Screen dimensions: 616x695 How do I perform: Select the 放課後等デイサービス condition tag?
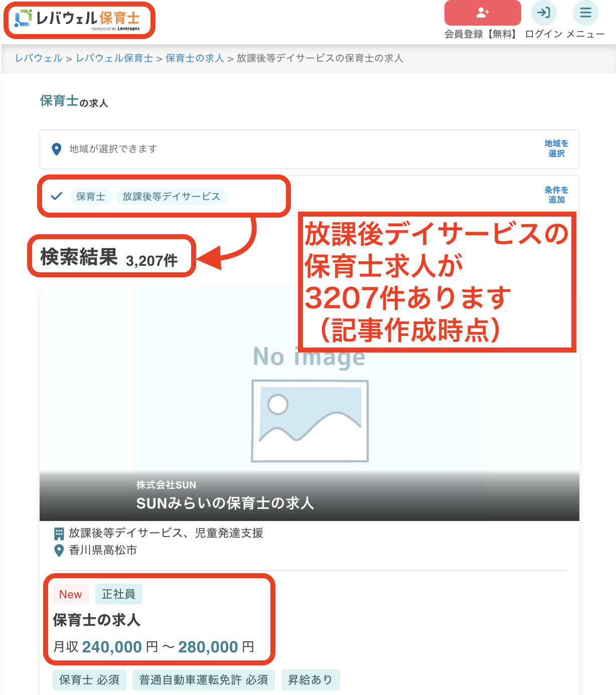click(172, 197)
